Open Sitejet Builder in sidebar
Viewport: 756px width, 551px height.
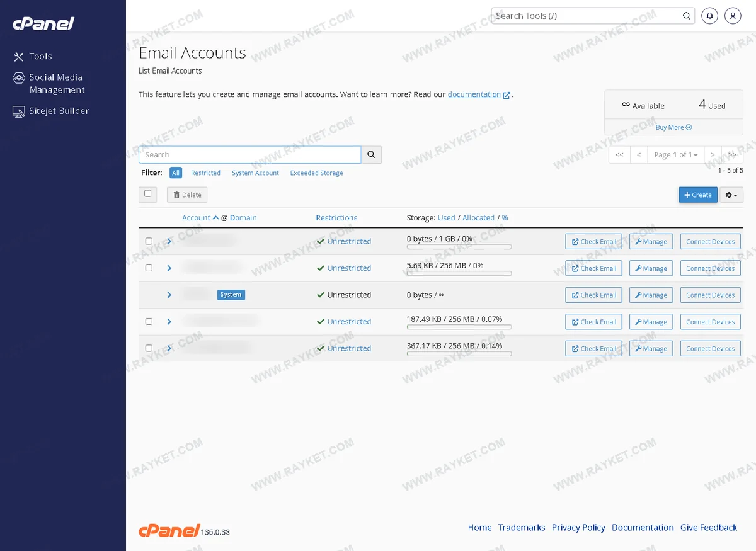pos(59,111)
